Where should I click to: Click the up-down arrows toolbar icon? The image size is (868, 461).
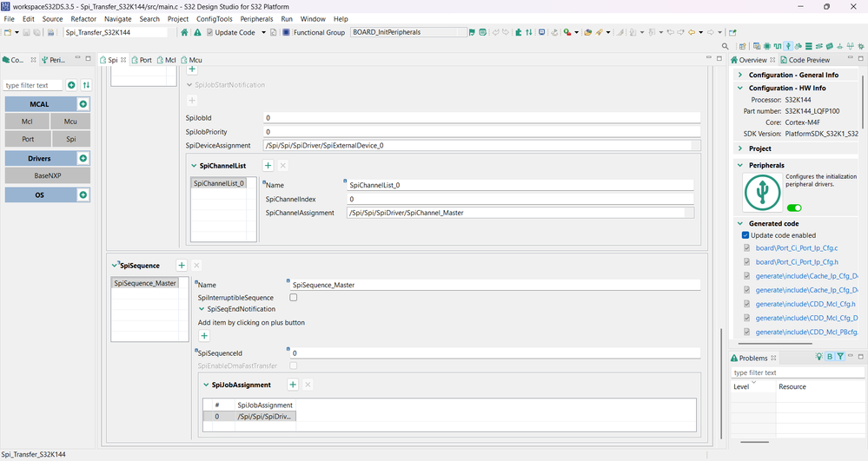528,33
